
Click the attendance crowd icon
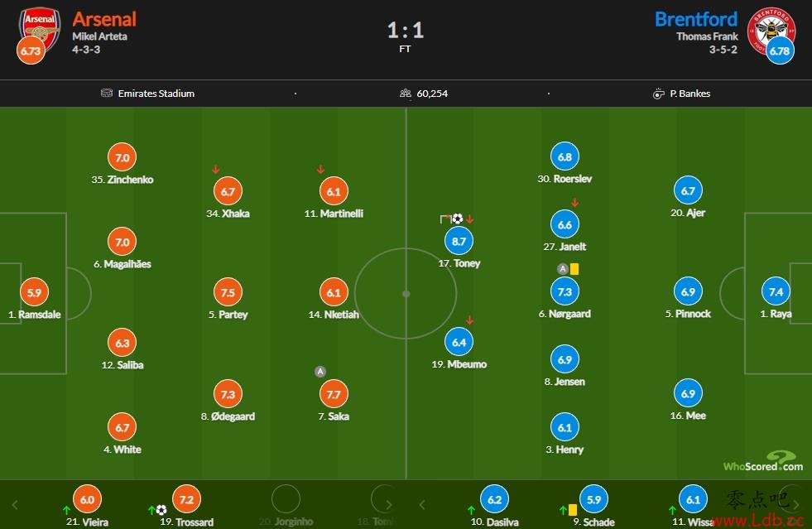tap(406, 94)
